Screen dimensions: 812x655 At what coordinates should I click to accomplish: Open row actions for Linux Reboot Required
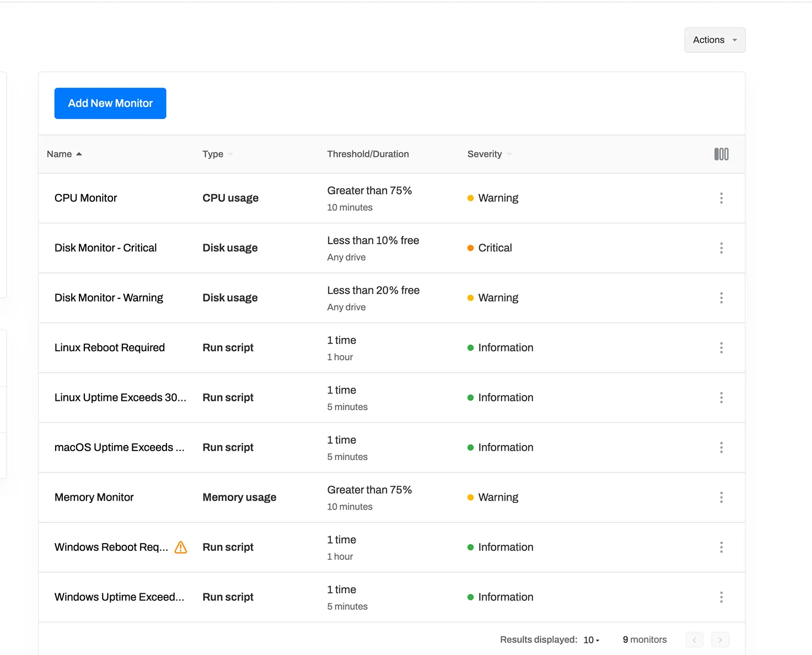click(x=721, y=348)
